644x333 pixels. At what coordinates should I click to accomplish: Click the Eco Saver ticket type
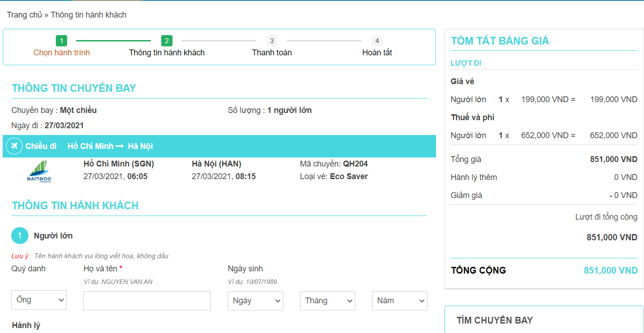coord(349,176)
